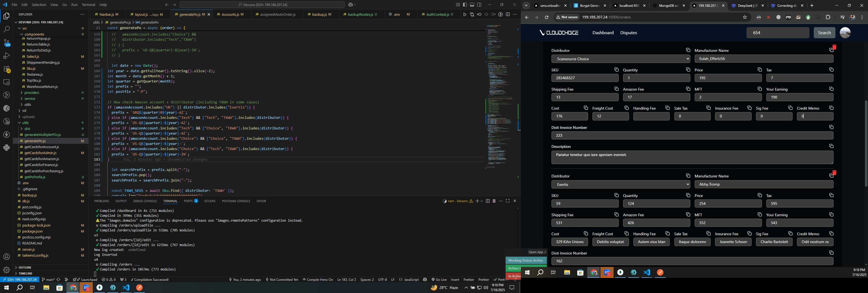Toggle the Primary Side Bar layout button
Image resolution: width=868 pixels, height=293 pixels.
[465, 5]
